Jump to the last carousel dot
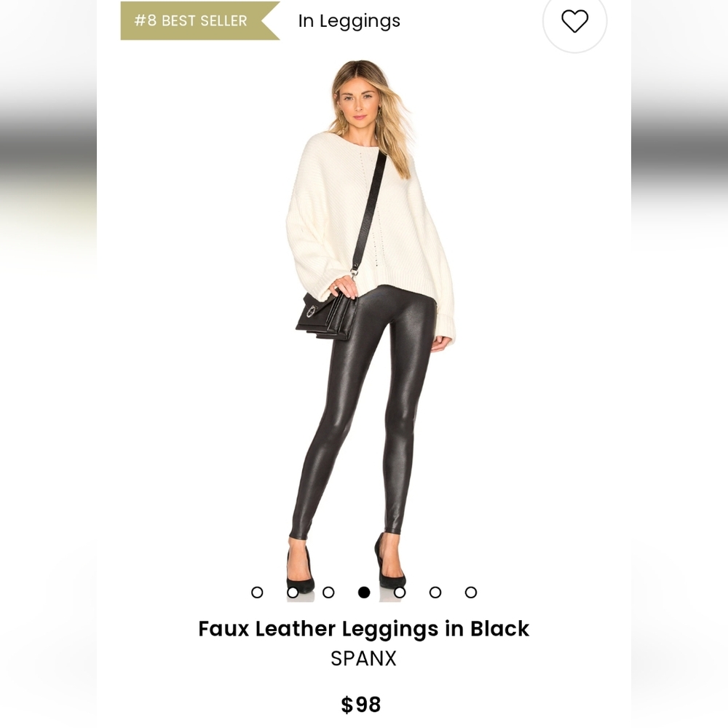Image resolution: width=728 pixels, height=728 pixels. (x=471, y=593)
